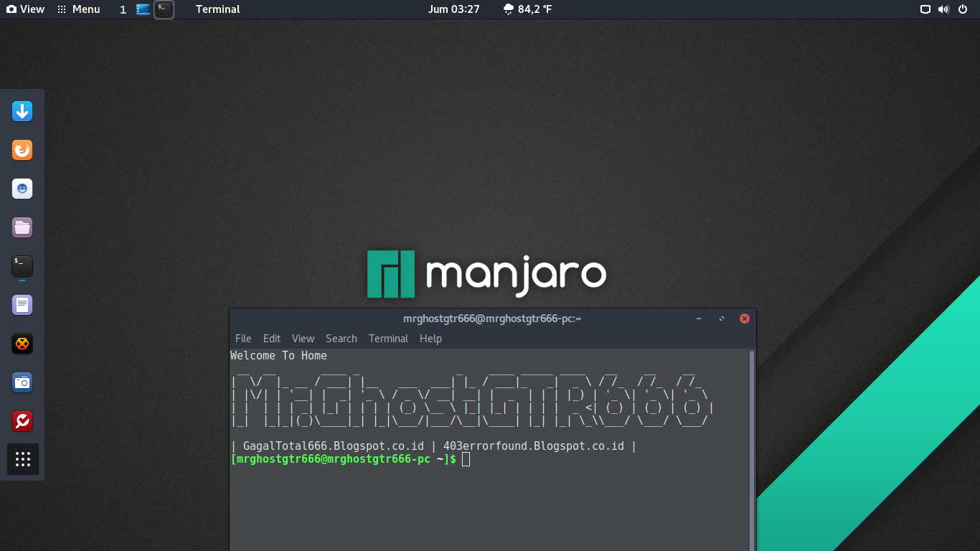The height and width of the screenshot is (551, 980).
Task: Open the File menu in the terminal
Action: coord(243,338)
